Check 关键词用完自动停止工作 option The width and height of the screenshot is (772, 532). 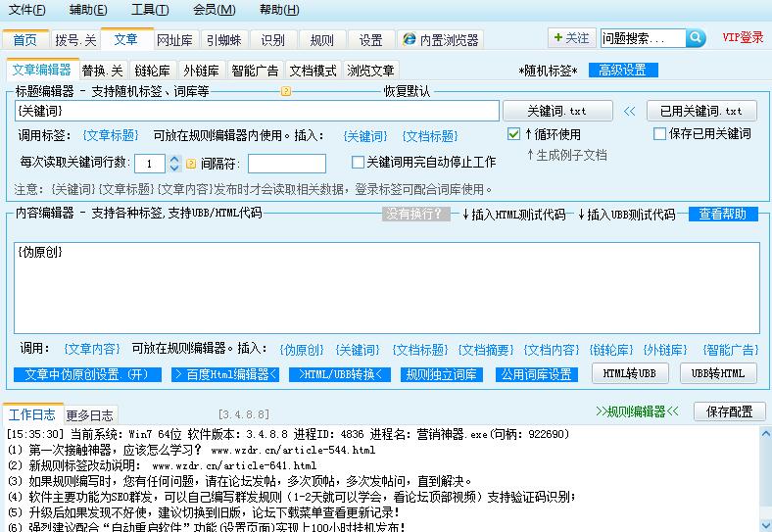pyautogui.click(x=358, y=162)
